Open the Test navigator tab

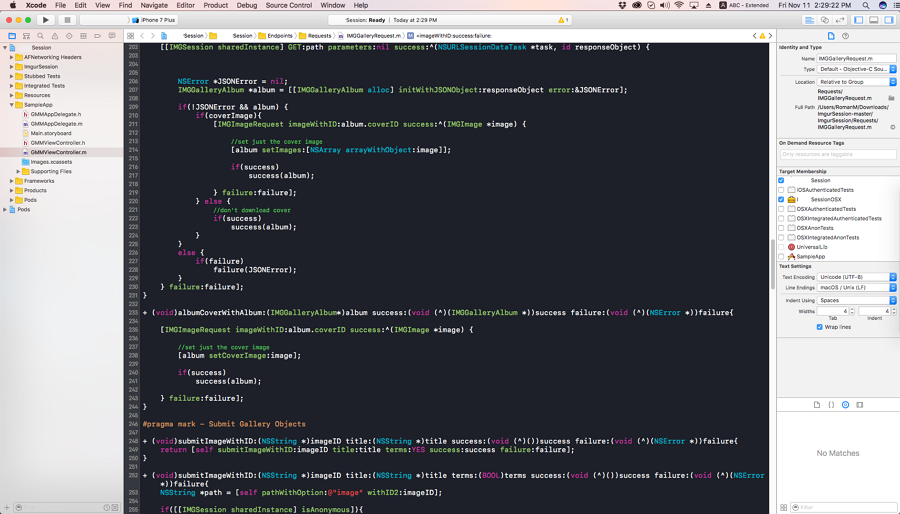coord(69,36)
